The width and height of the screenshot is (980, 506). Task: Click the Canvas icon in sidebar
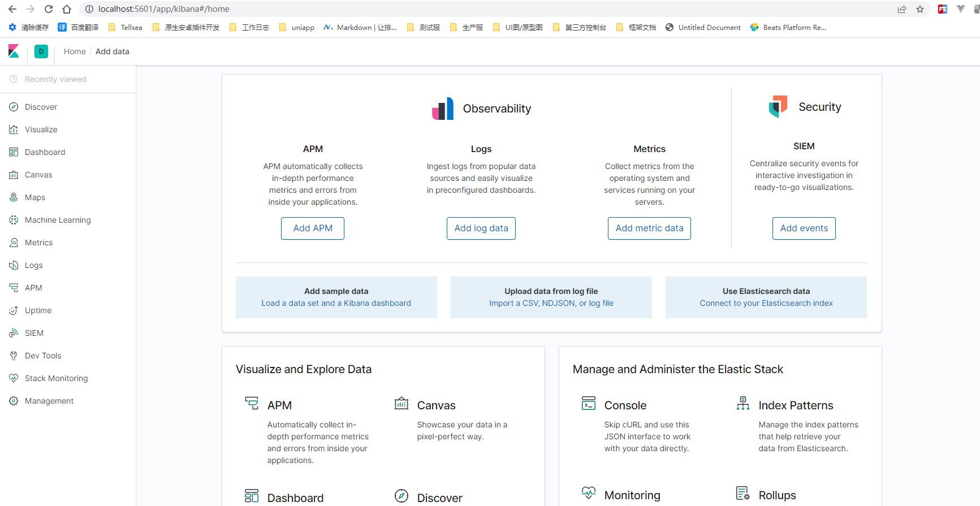[x=14, y=175]
